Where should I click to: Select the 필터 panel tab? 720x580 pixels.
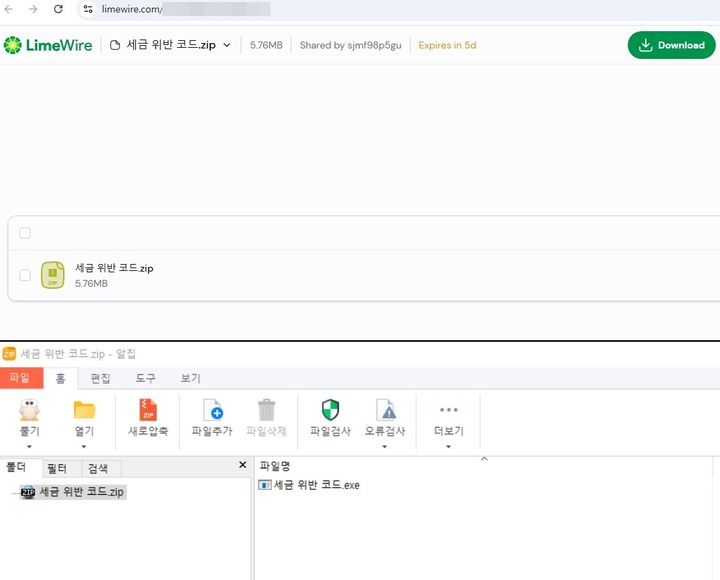(x=57, y=468)
